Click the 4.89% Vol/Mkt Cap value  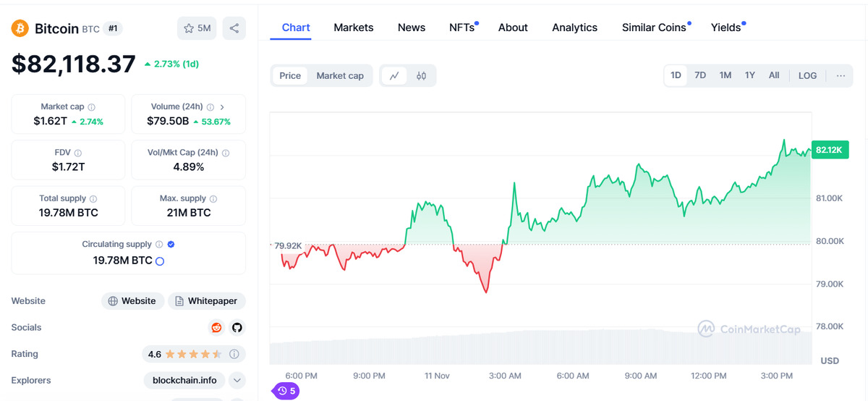click(188, 166)
